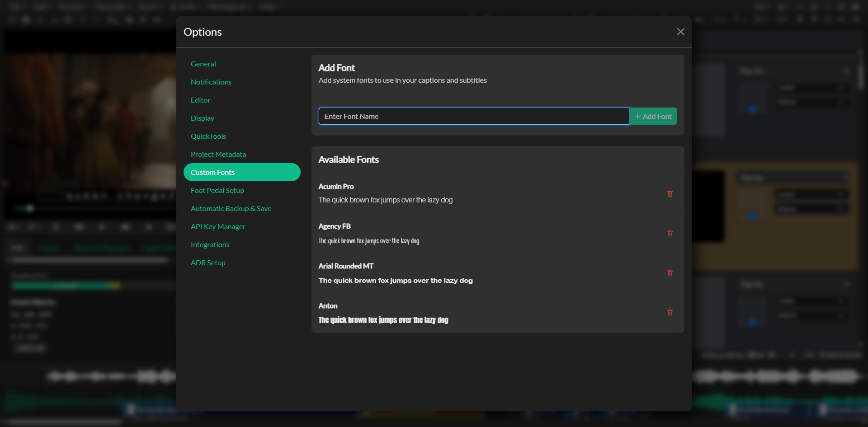Remove Arial Rounded MT font

[670, 273]
